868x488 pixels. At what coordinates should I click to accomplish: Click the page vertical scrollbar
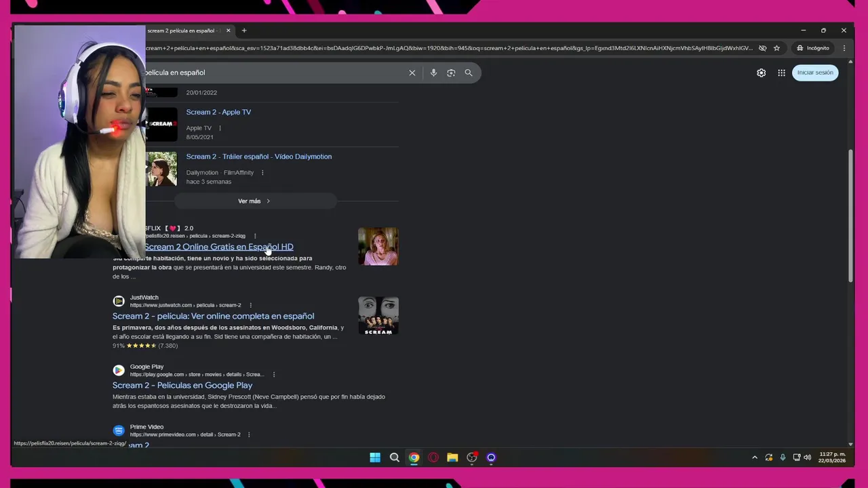click(850, 216)
